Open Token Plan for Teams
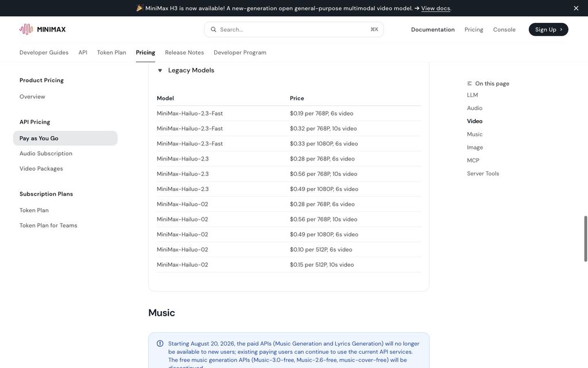 pyautogui.click(x=48, y=225)
